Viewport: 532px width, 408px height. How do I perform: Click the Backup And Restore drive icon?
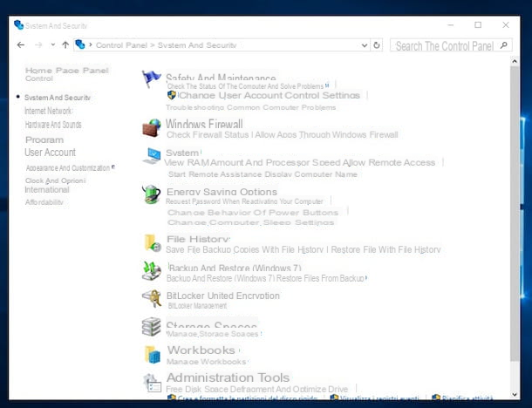tap(152, 270)
